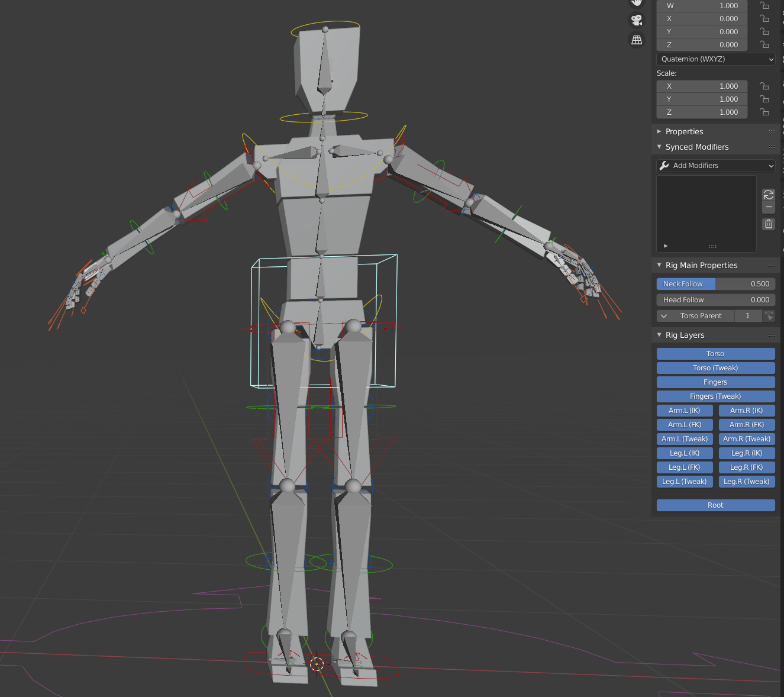Click the Neck Follow slider
Viewport: 784px width, 697px height.
tap(715, 284)
